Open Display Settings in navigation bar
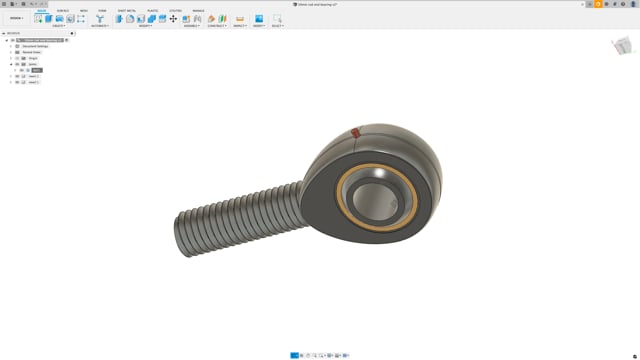The image size is (640, 360). click(330, 356)
